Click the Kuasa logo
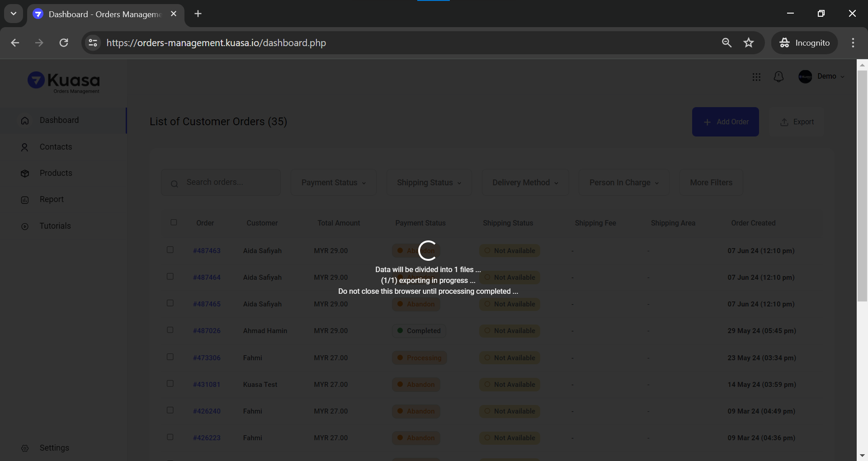Viewport: 868px width, 461px height. pyautogui.click(x=64, y=82)
